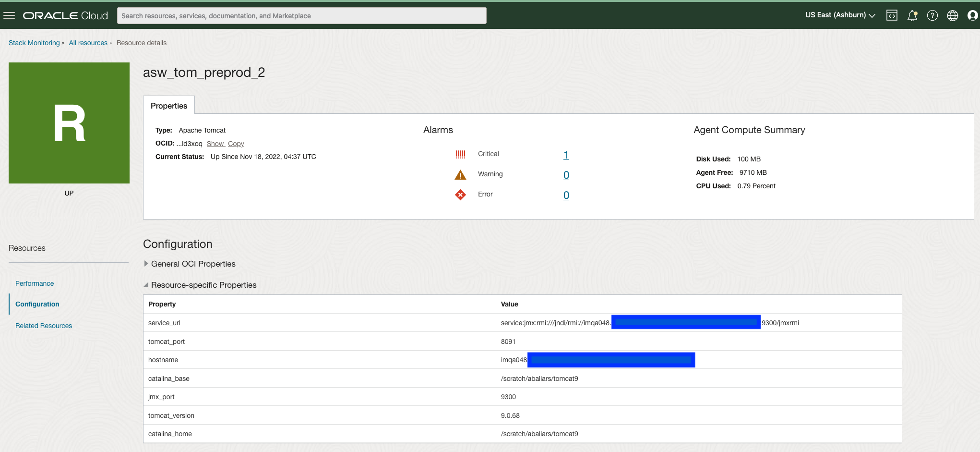Open Related Resources in sidebar
This screenshot has width=980, height=452.
tap(44, 326)
